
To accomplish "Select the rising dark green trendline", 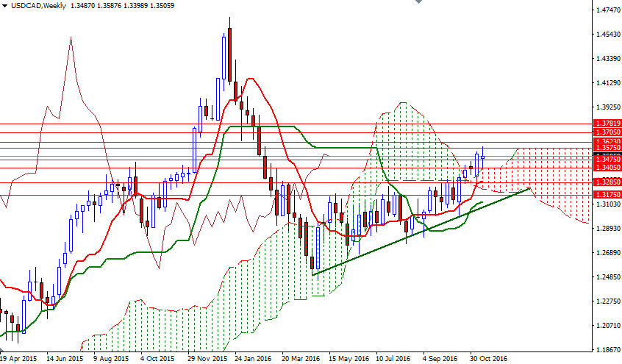I will [x=421, y=232].
